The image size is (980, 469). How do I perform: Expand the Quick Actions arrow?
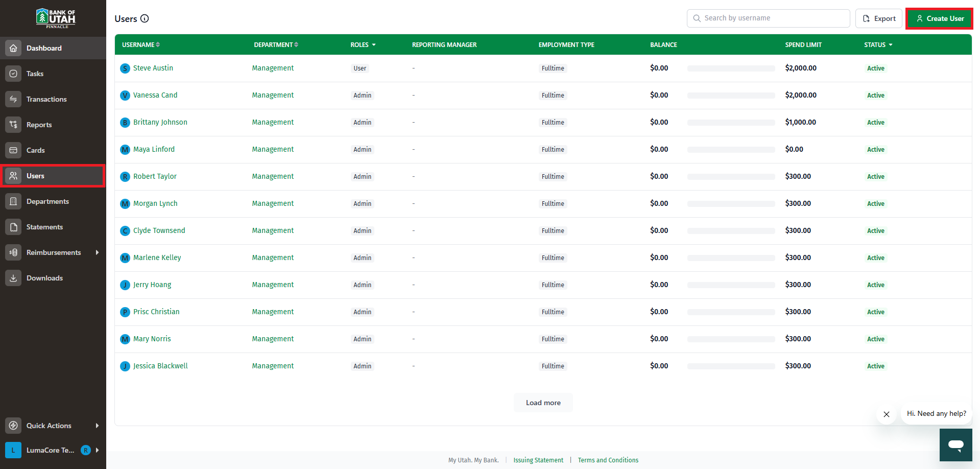click(97, 426)
